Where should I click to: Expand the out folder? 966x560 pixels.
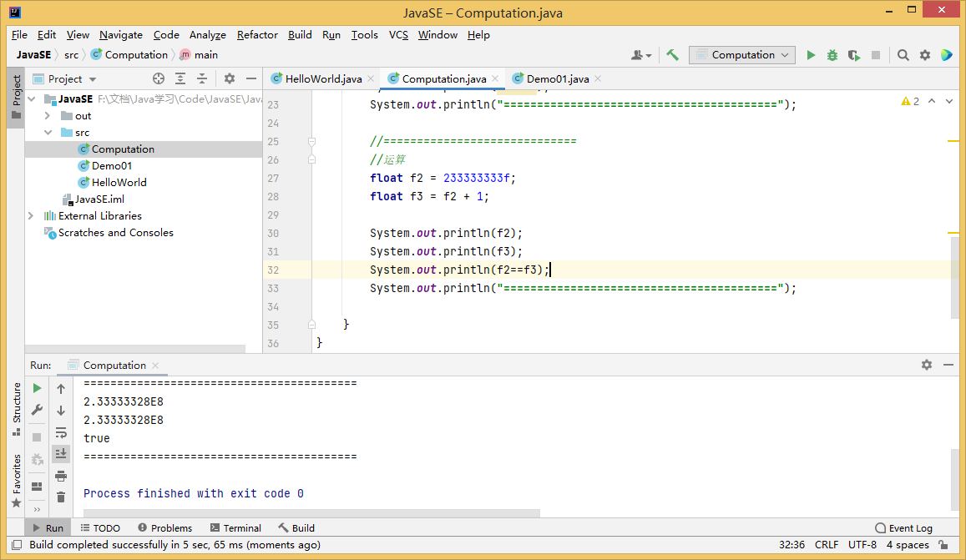48,116
